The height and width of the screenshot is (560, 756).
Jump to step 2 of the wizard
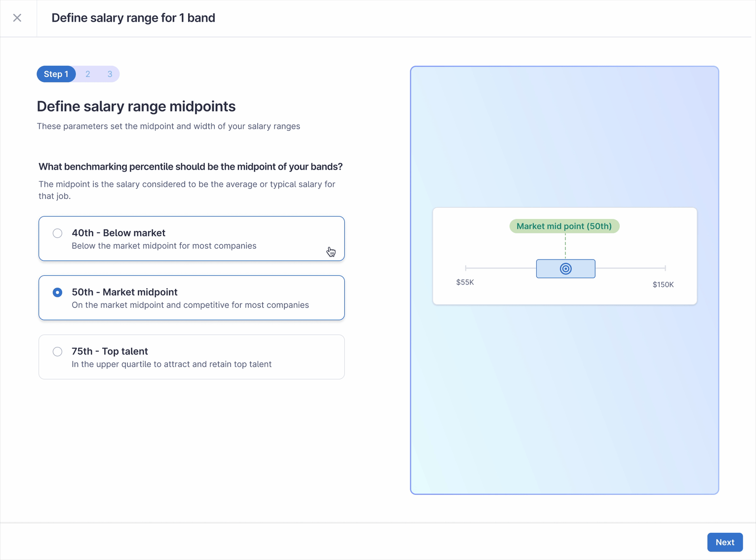pyautogui.click(x=87, y=74)
